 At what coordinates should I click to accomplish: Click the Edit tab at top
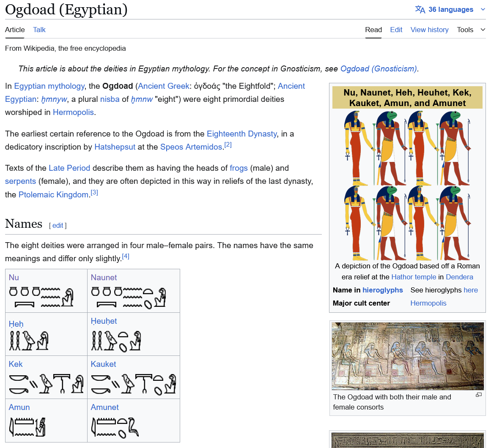(x=396, y=30)
